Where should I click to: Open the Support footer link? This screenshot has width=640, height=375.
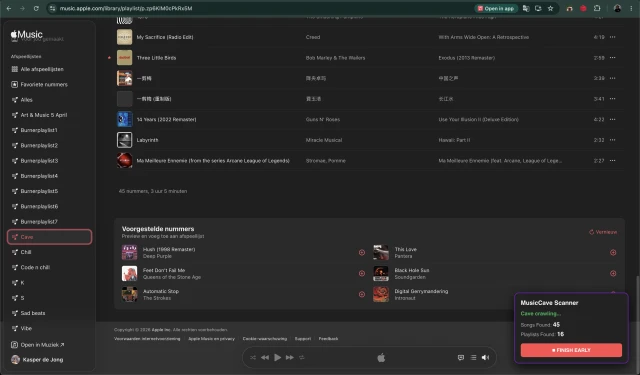click(x=303, y=339)
